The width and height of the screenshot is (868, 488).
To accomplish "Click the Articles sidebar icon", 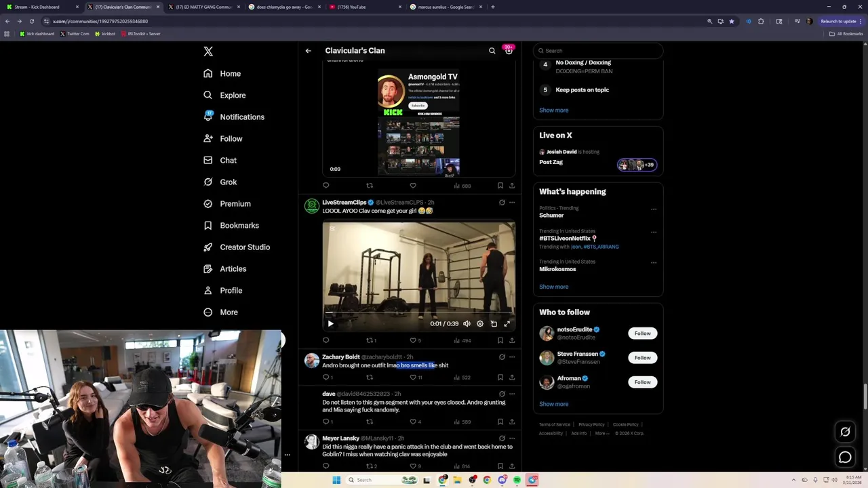I will click(208, 269).
